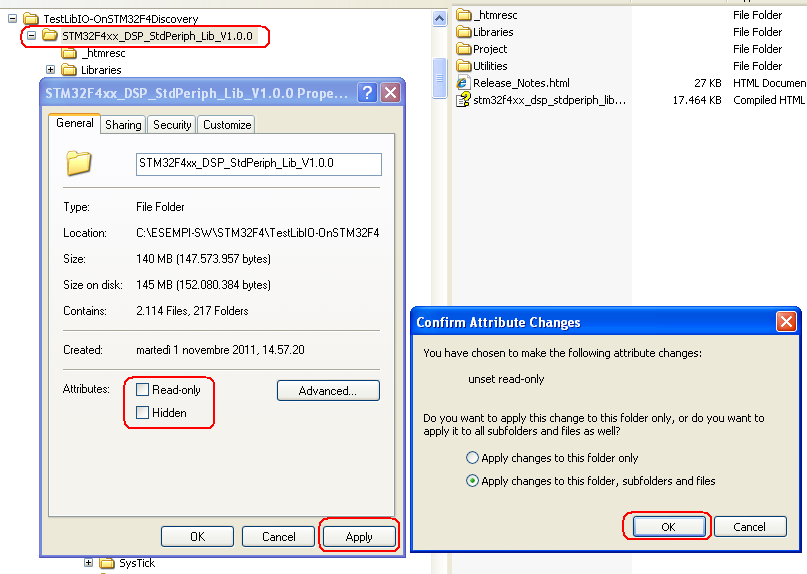Click the Utilities folder name in list
The width and height of the screenshot is (807, 574).
click(x=490, y=66)
